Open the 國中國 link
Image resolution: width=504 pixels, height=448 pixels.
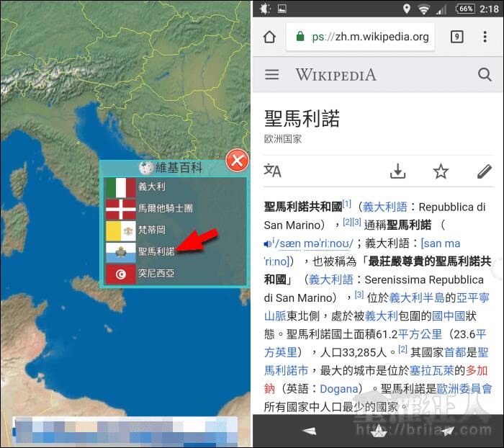tap(449, 315)
